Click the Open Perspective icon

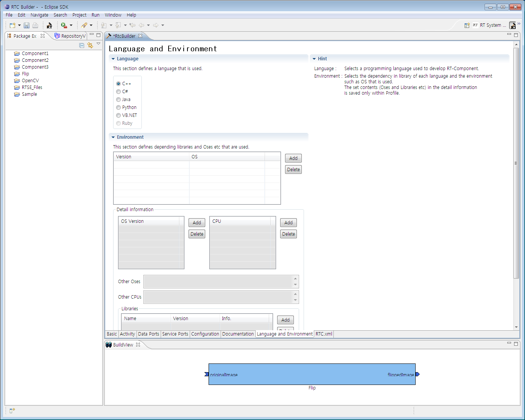click(x=467, y=25)
